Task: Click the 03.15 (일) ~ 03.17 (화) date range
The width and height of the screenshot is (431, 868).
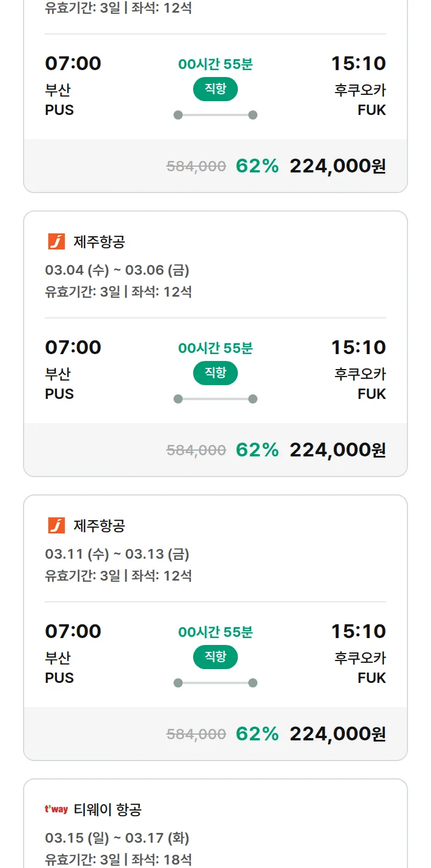Action: [x=117, y=838]
